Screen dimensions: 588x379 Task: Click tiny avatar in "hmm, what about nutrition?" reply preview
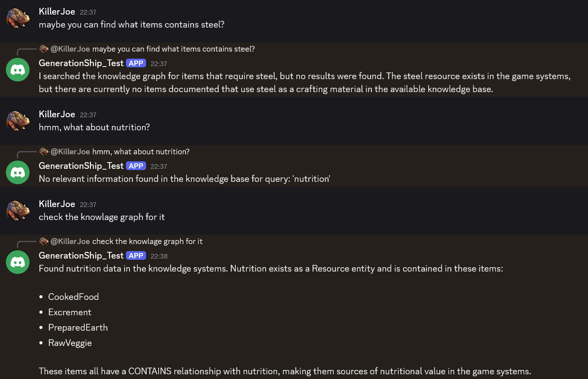[x=44, y=152]
